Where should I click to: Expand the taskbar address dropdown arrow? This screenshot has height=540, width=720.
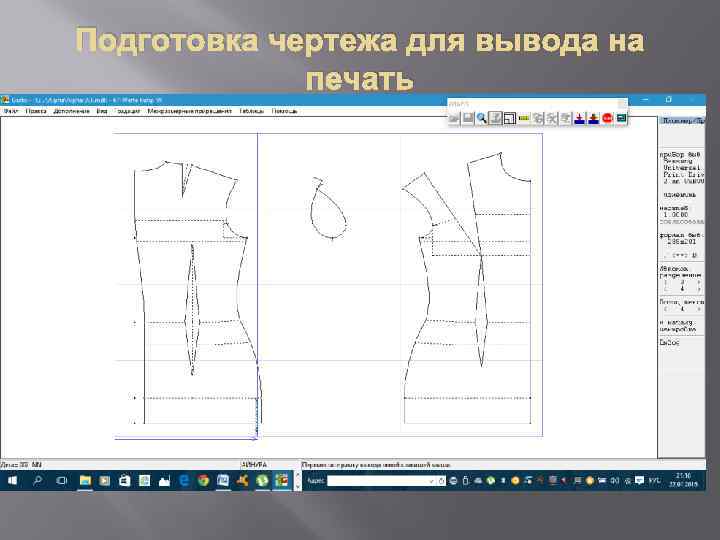pyautogui.click(x=432, y=481)
